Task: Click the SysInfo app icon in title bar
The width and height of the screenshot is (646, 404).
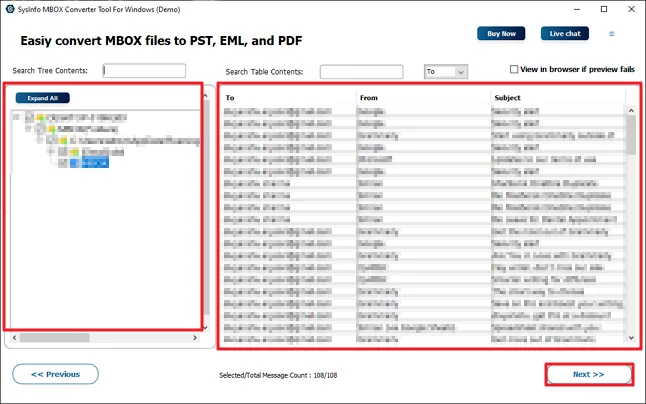Action: tap(10, 9)
